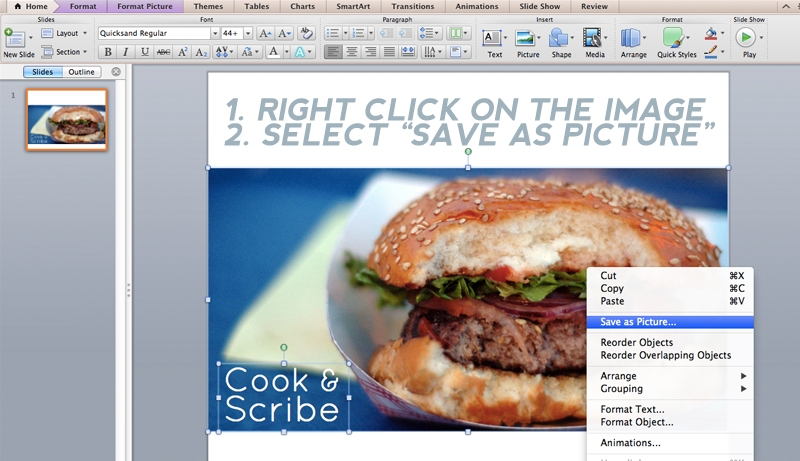The height and width of the screenshot is (461, 800).
Task: Increase font size with the larger A button
Action: click(x=265, y=33)
